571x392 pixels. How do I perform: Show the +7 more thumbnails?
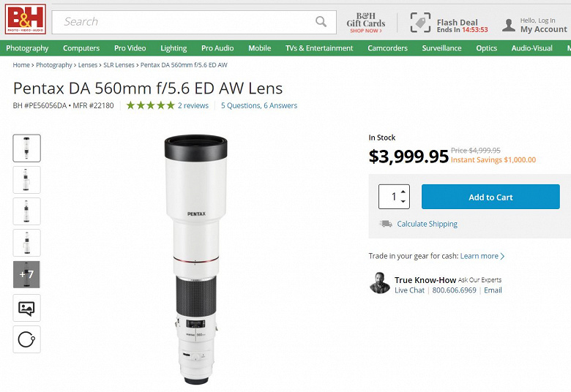point(27,274)
